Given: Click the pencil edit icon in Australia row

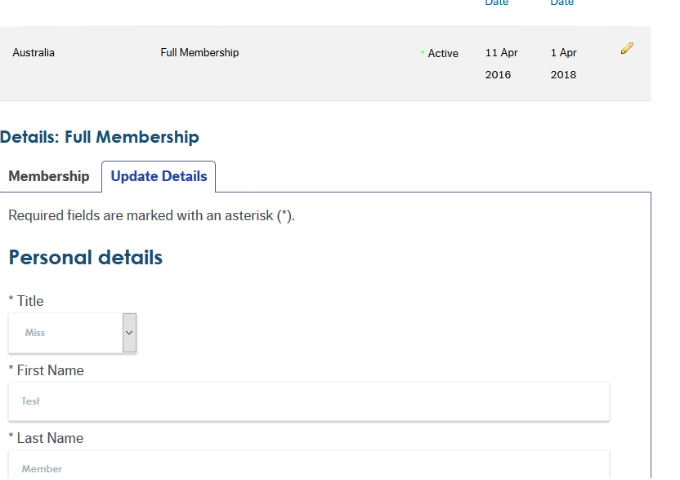Looking at the screenshot, I should pos(627,48).
